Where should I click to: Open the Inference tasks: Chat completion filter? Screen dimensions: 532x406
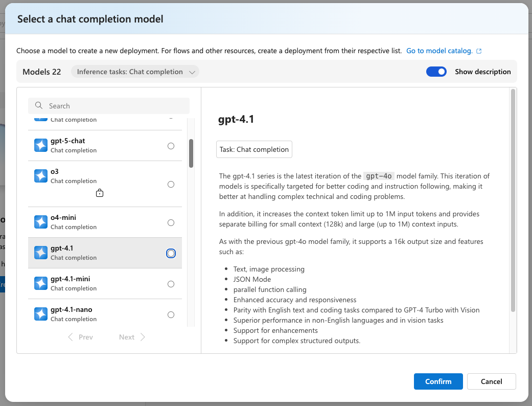(135, 72)
